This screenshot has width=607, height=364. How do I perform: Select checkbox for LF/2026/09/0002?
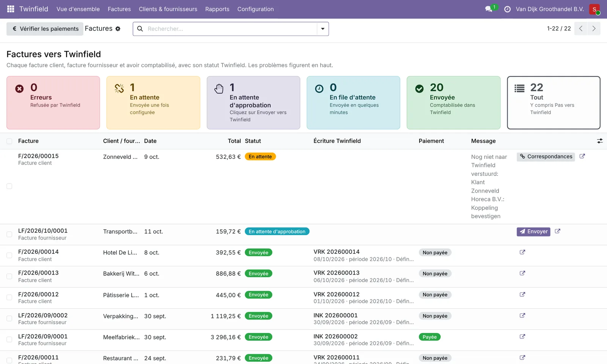point(9,318)
